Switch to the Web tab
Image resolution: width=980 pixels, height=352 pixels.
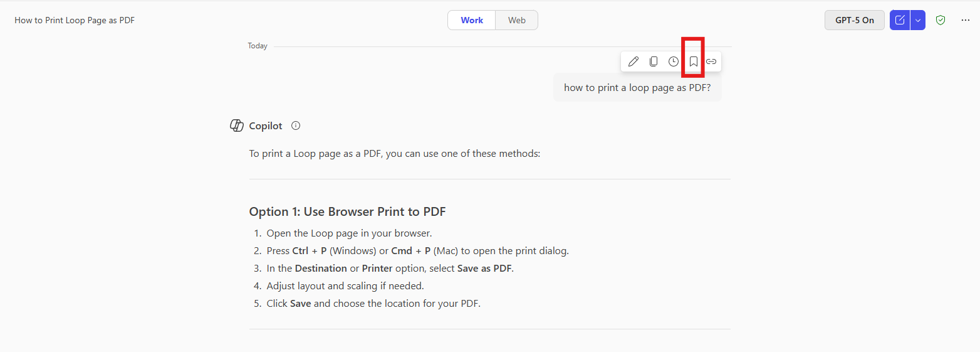[517, 20]
